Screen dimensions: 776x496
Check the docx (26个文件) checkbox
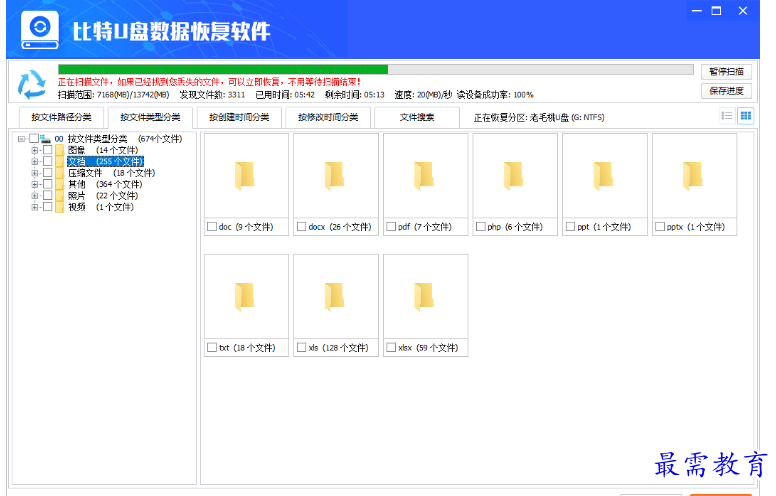click(301, 227)
